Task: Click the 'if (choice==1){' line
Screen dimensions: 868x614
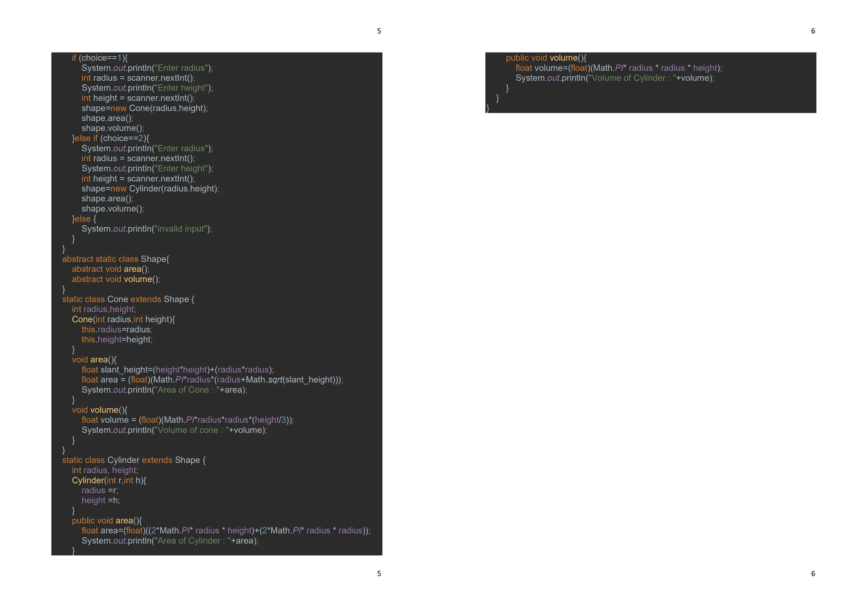Action: (100, 58)
